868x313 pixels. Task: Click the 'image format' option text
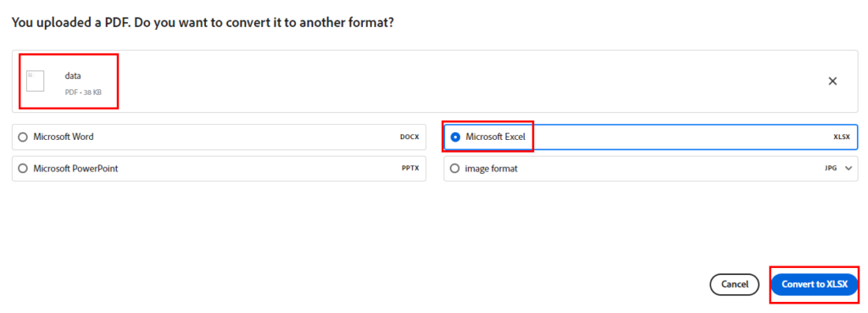pos(491,169)
